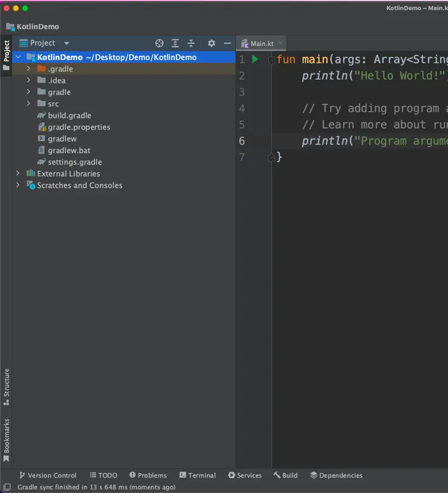Open the Dependencies tool window
The image size is (448, 493).
pyautogui.click(x=337, y=475)
